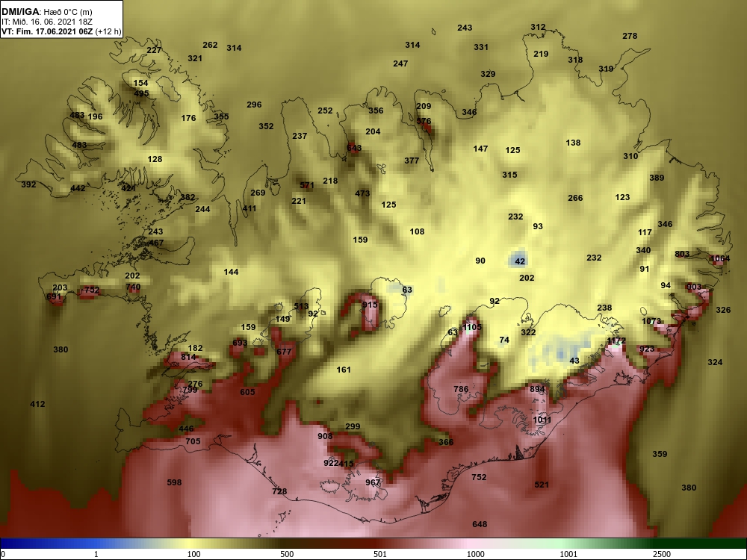Click the map value 786
The height and width of the screenshot is (560, 747).
coord(461,389)
